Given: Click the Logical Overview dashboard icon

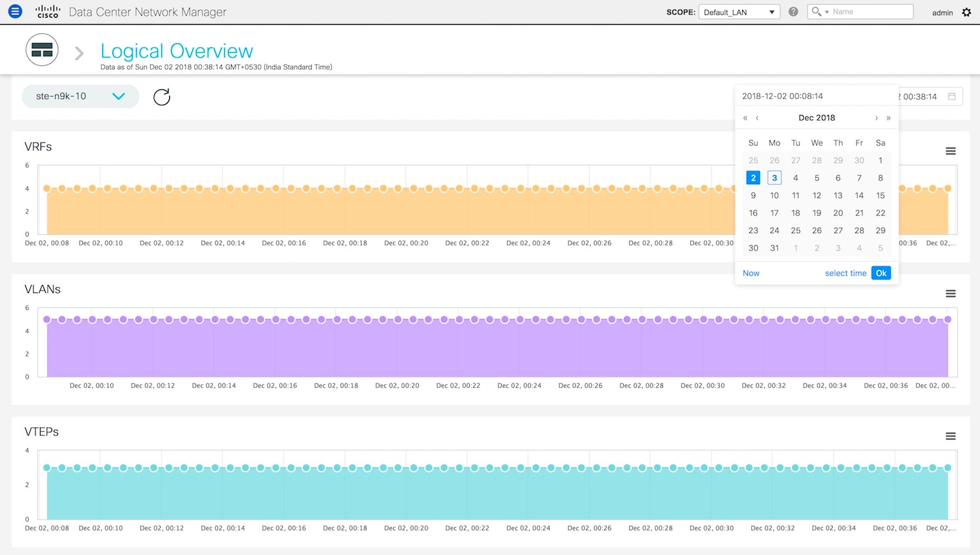Looking at the screenshot, I should click(x=42, y=50).
